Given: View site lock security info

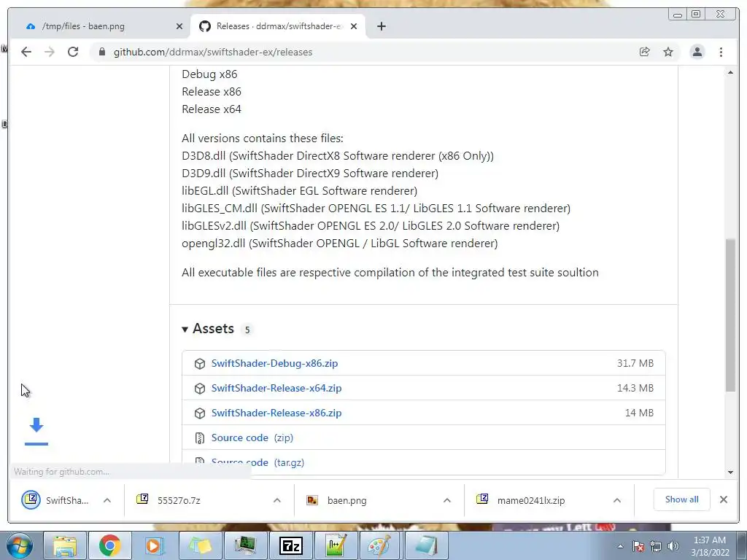Looking at the screenshot, I should coord(101,52).
